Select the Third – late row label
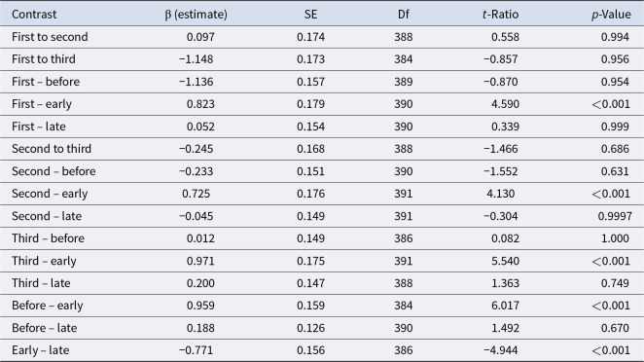The width and height of the screenshot is (644, 362). coord(41,283)
